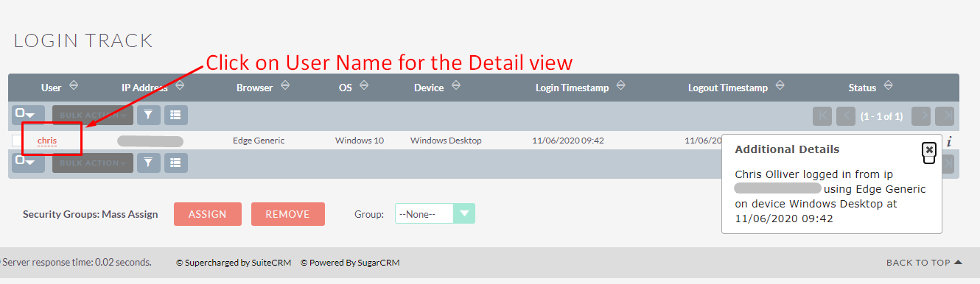Click the (1 - 1 of 1) page count
Screen dimensions: 980x284
pyautogui.click(x=881, y=116)
